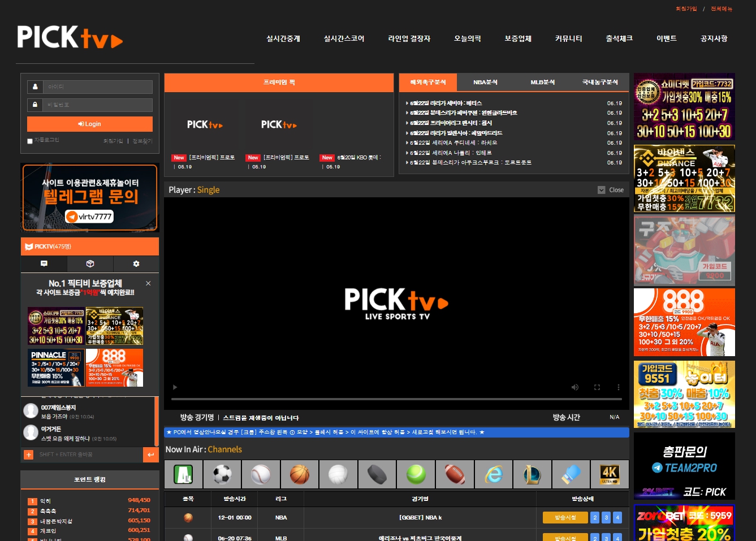Image resolution: width=756 pixels, height=541 pixels.
Task: Click the basketball icon in NBA row
Action: 188,517
